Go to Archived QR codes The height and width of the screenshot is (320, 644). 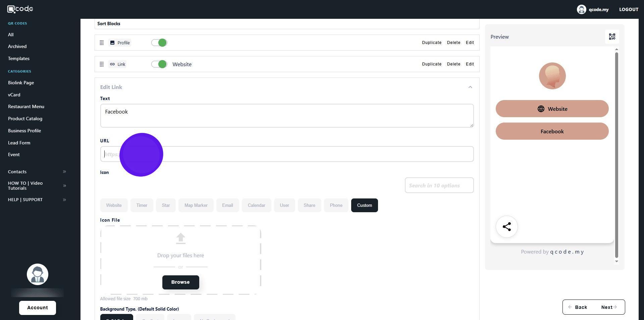coord(17,46)
